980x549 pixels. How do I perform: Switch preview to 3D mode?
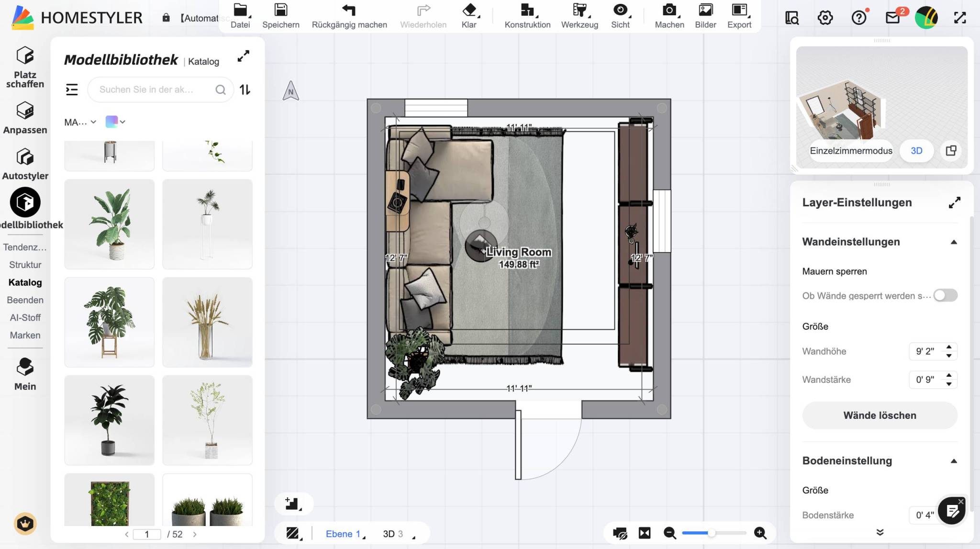916,151
